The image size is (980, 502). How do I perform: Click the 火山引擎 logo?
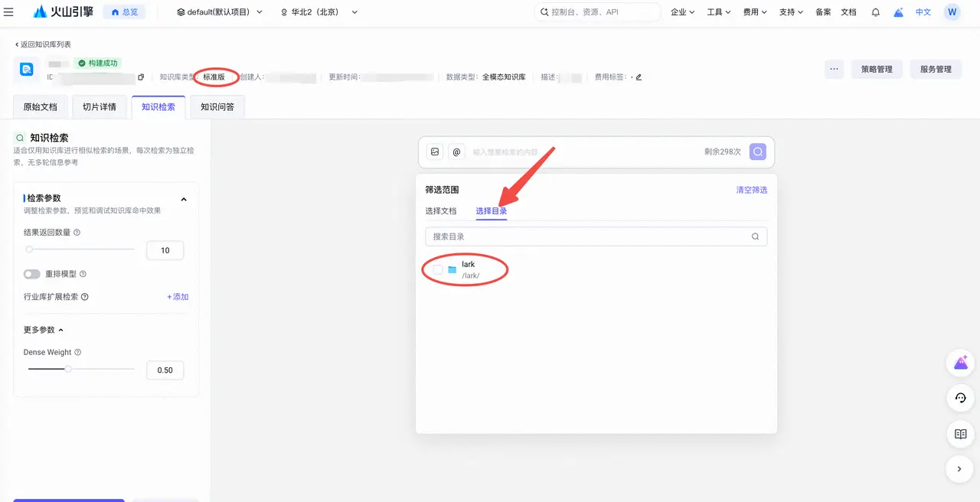tap(63, 12)
